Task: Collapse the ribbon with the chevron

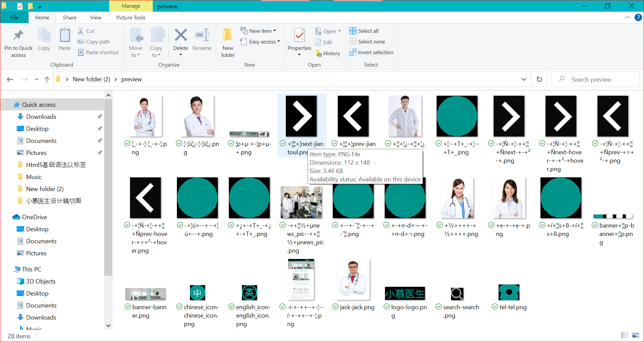Action: [627, 17]
